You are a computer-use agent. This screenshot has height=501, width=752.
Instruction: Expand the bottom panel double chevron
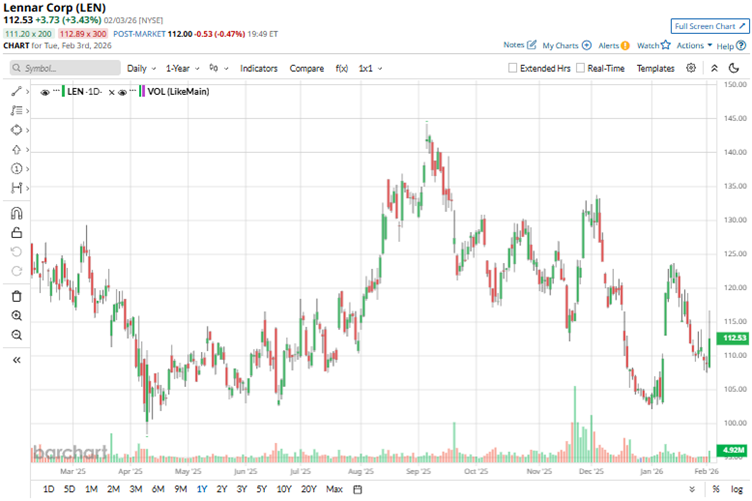692,489
